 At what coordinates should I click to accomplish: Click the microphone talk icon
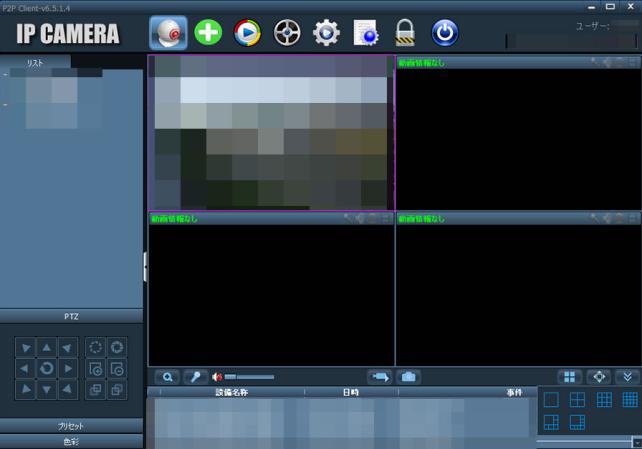click(195, 377)
